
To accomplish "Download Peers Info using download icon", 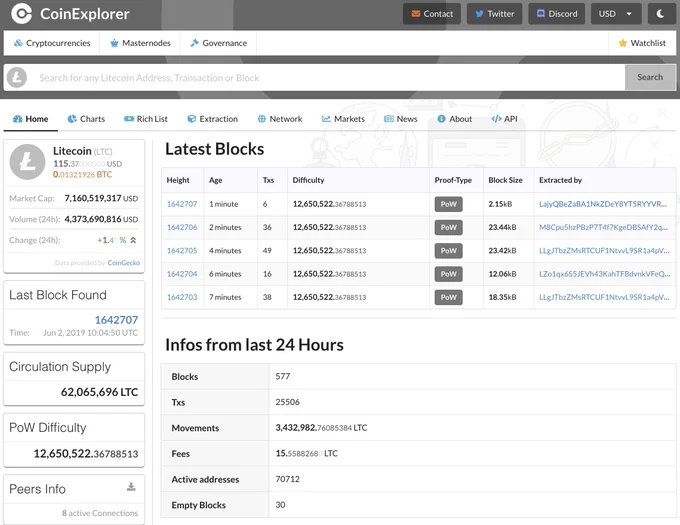I will click(131, 487).
